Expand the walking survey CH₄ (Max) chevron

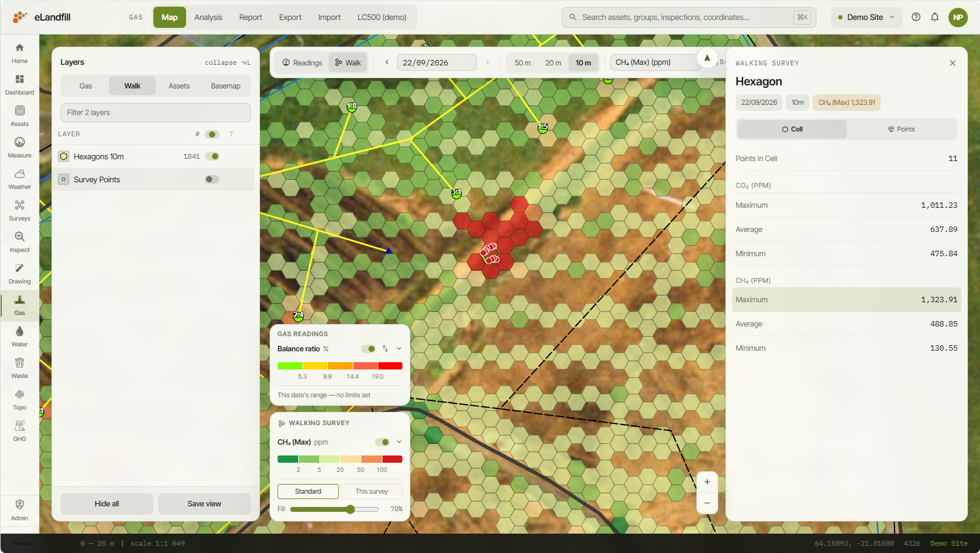[x=399, y=442]
